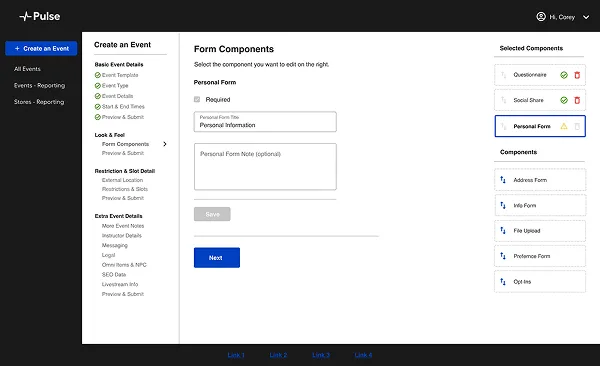Select the Event Type step
Screen dimensions: 600x366
pos(115,86)
